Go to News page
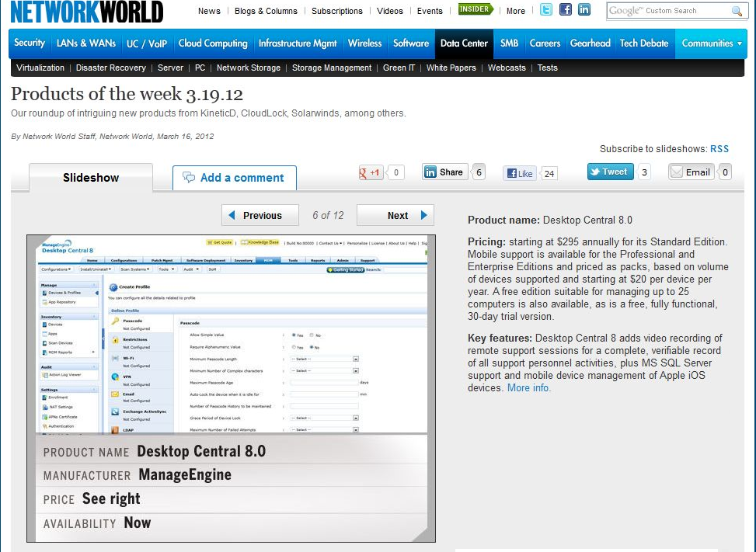 [209, 11]
